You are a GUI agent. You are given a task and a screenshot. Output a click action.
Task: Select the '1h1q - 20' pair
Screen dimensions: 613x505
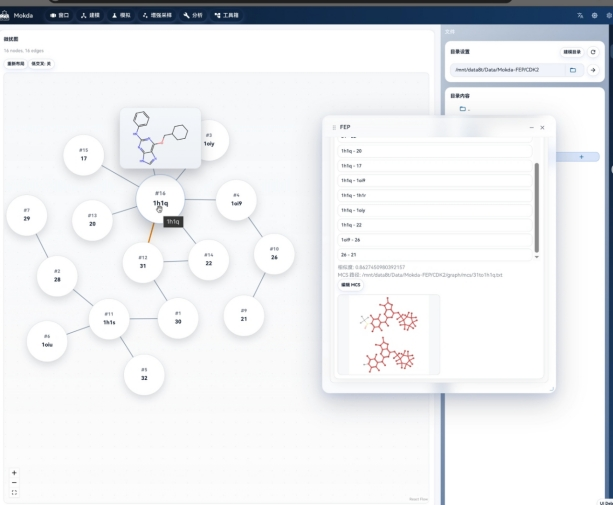pos(435,151)
